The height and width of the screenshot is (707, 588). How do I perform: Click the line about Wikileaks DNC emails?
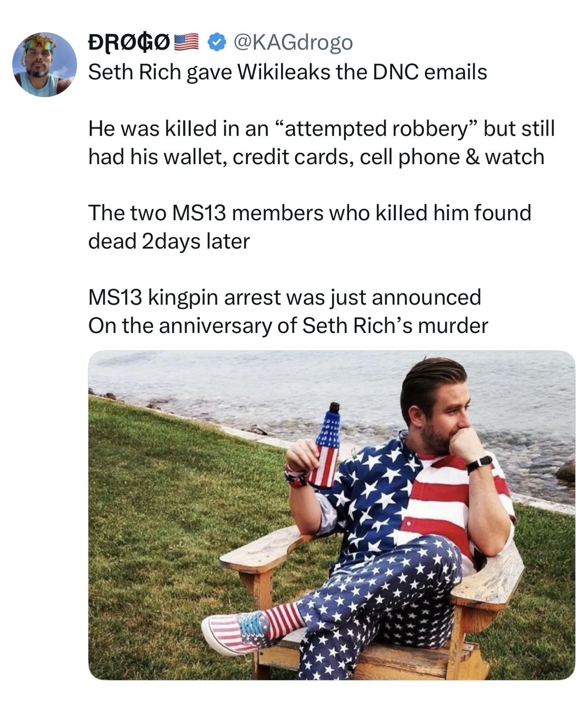pos(287,72)
